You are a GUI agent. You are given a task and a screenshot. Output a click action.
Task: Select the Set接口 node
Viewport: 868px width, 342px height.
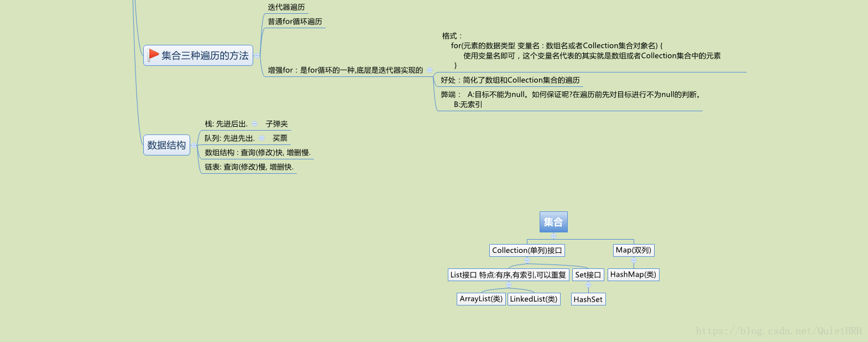588,274
